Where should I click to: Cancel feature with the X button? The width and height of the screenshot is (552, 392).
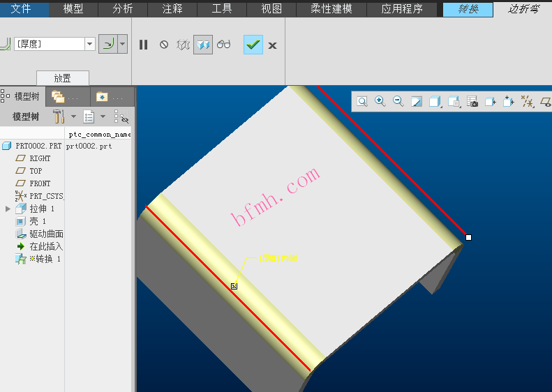point(272,45)
